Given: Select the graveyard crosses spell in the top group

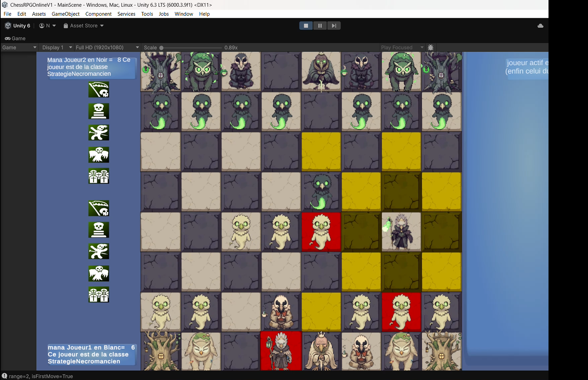Looking at the screenshot, I should (99, 176).
